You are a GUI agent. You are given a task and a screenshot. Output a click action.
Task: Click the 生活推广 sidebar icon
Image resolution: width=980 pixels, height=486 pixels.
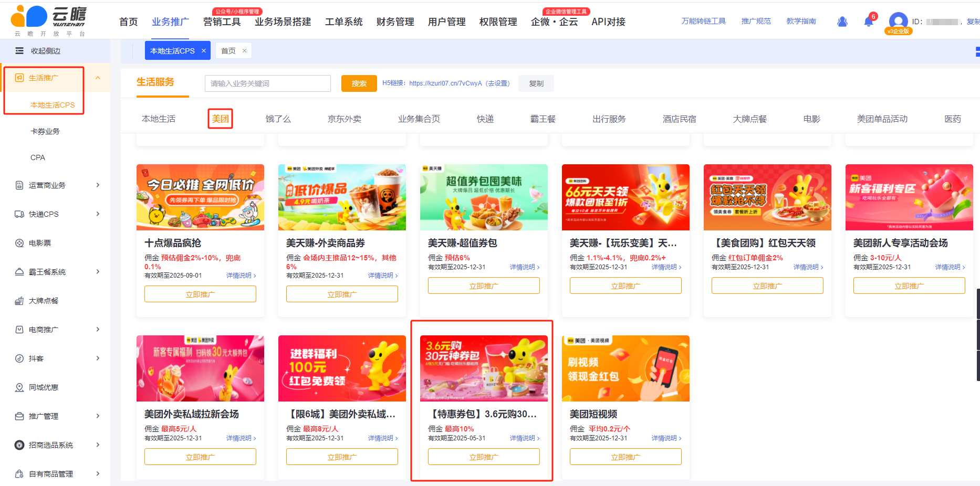(19, 78)
